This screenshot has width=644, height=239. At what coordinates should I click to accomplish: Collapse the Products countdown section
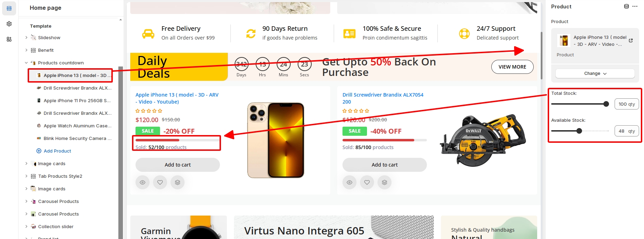(x=26, y=63)
